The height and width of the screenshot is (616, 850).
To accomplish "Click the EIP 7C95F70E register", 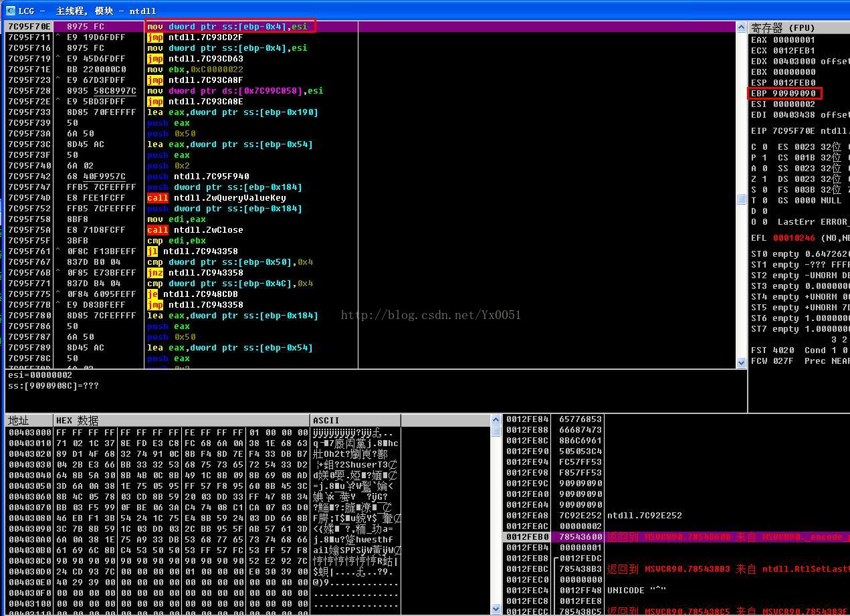I will click(x=783, y=130).
